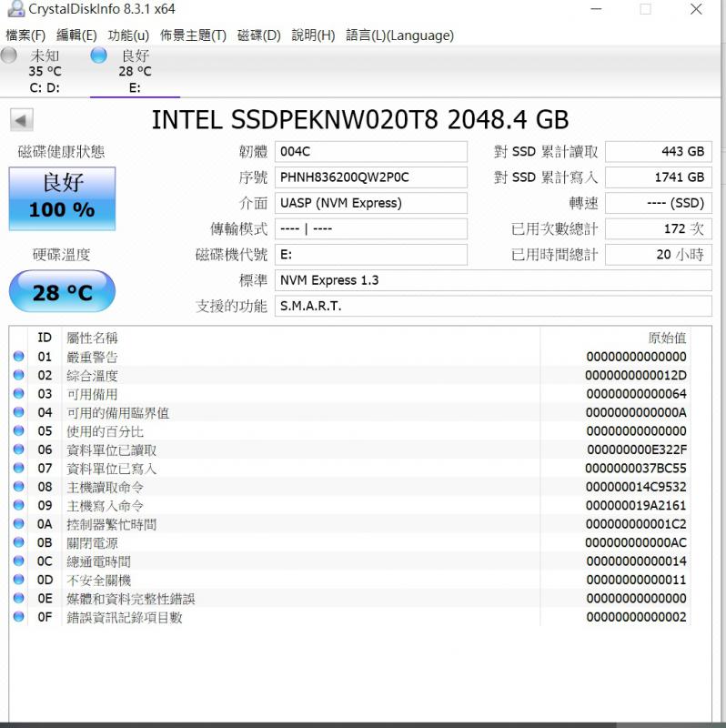Open the 佈景主題(T) menu
The width and height of the screenshot is (726, 728).
(x=193, y=35)
